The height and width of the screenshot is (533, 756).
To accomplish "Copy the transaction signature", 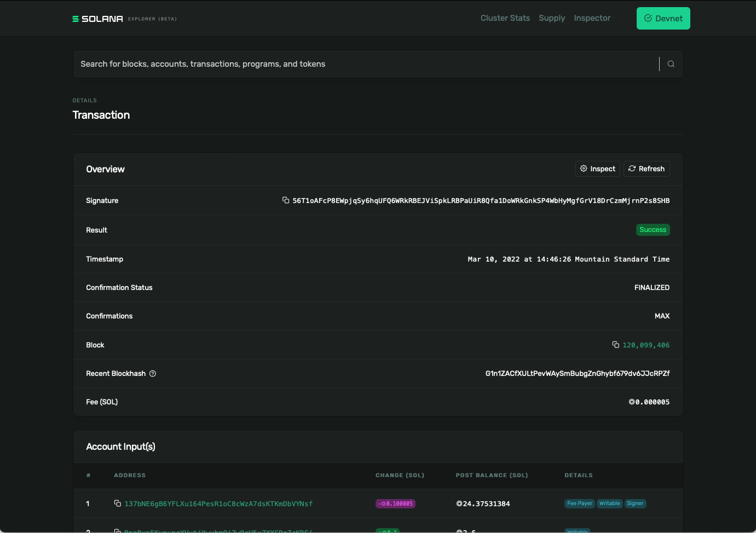I will tap(285, 200).
